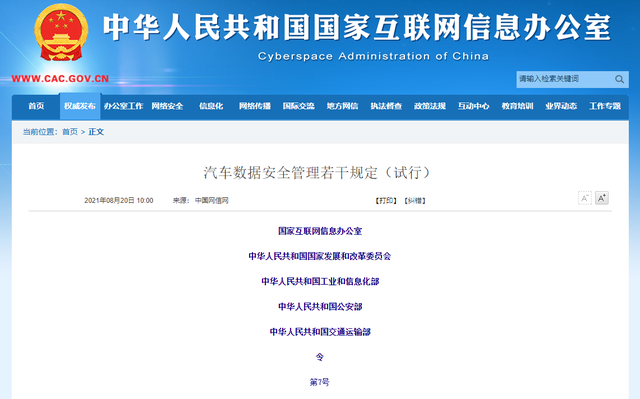This screenshot has width=640, height=399.
Task: Click the 中华人民共和国交通运输部 line
Action: pos(320,332)
